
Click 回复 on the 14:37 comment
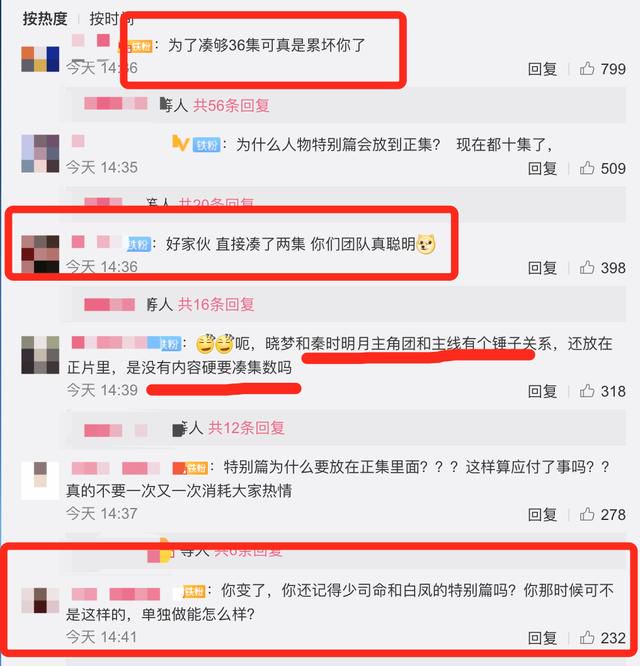tap(542, 514)
